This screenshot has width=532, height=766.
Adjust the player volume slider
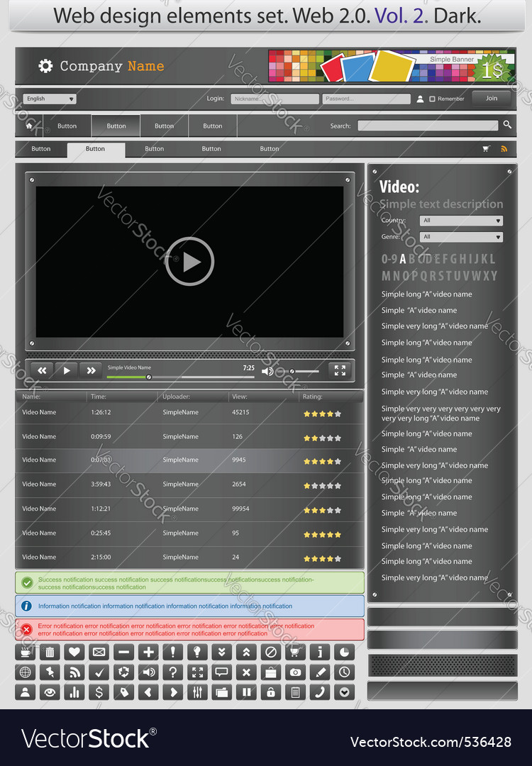pyautogui.click(x=297, y=371)
